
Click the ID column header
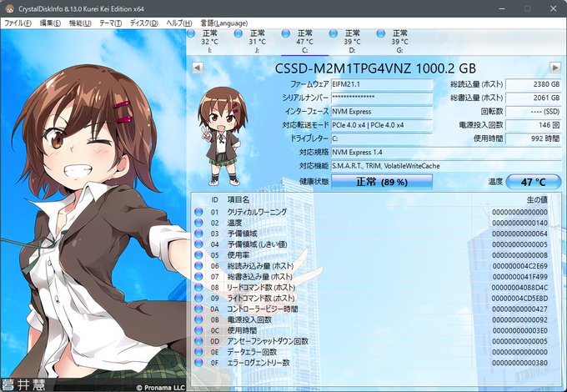tap(215, 199)
